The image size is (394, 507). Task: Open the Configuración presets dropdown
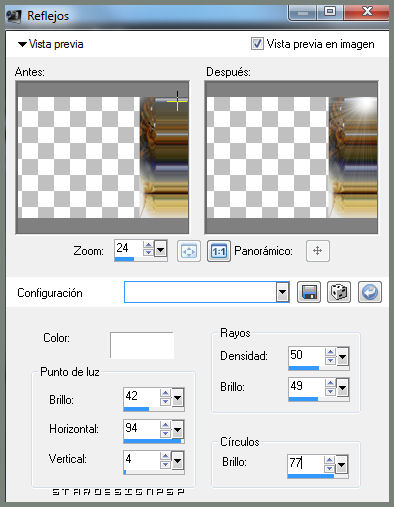coord(282,292)
